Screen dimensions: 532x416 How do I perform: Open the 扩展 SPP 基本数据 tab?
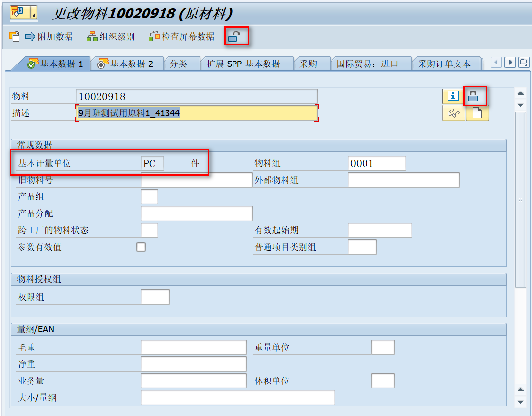243,64
